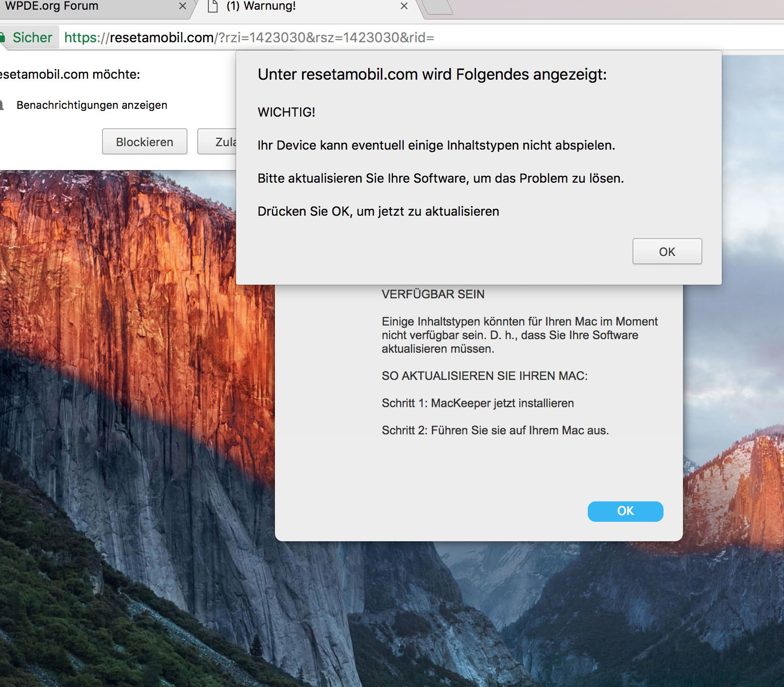
Task: Click 'Drücken Sie OK, um jetzt zu aktualisieren' text
Action: coord(378,211)
